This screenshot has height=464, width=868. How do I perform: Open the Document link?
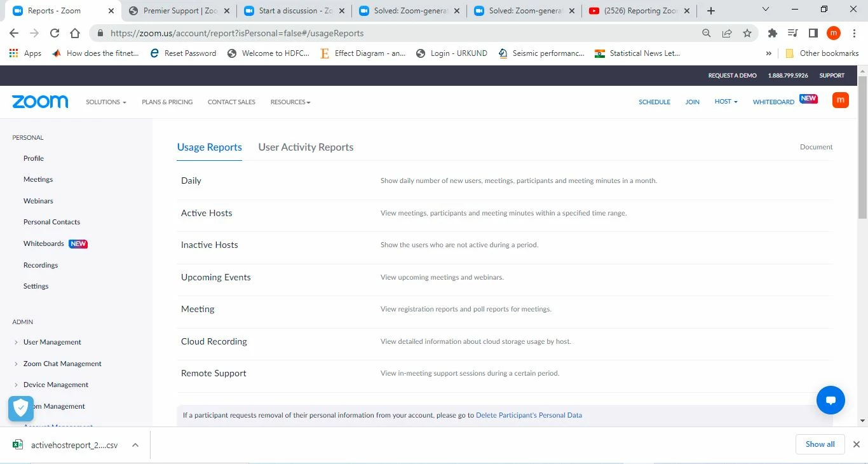[816, 147]
